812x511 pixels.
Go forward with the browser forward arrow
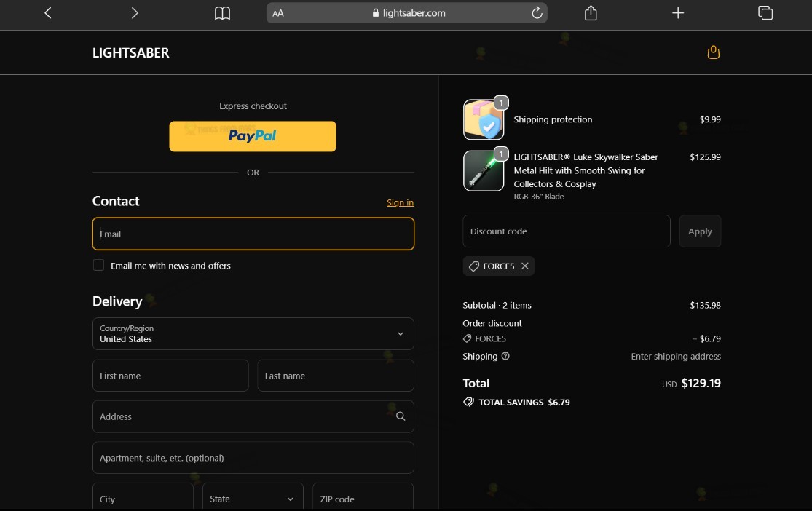coord(135,13)
